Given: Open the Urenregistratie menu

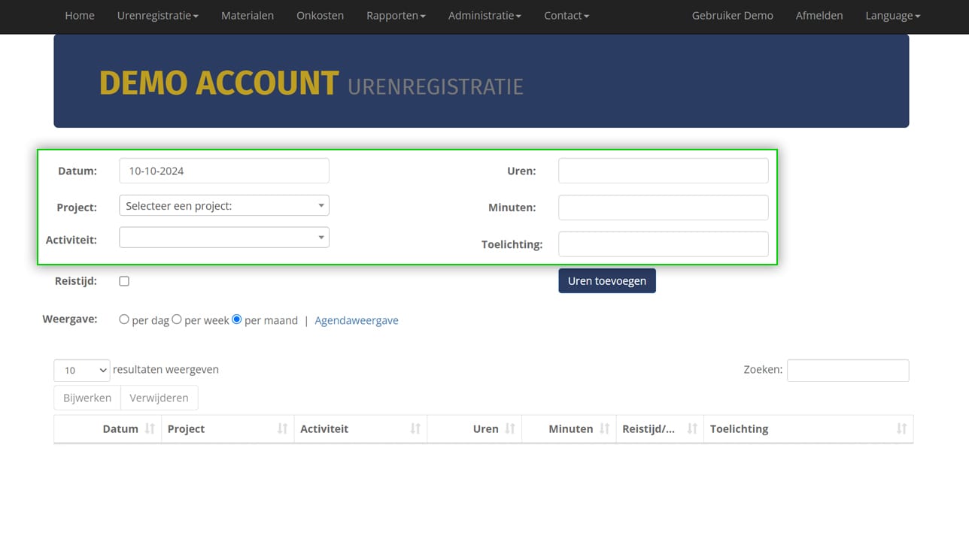Looking at the screenshot, I should click(157, 16).
